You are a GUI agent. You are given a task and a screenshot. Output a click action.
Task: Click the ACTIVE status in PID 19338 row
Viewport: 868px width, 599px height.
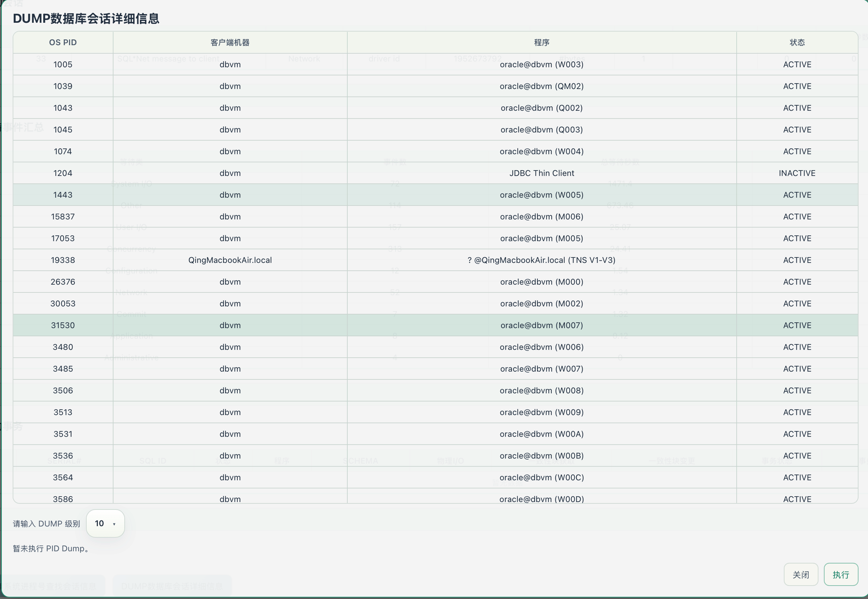tap(797, 260)
